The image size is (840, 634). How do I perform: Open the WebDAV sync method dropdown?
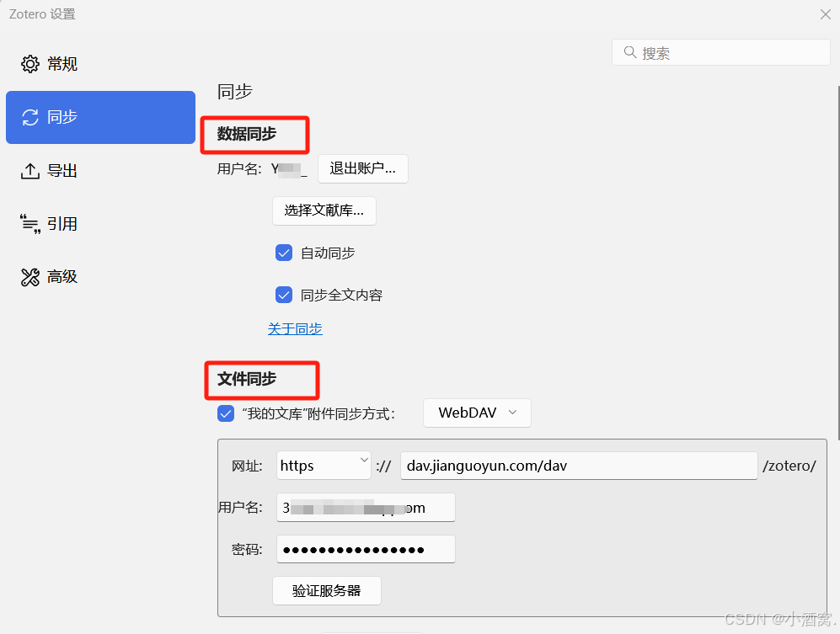pos(476,413)
